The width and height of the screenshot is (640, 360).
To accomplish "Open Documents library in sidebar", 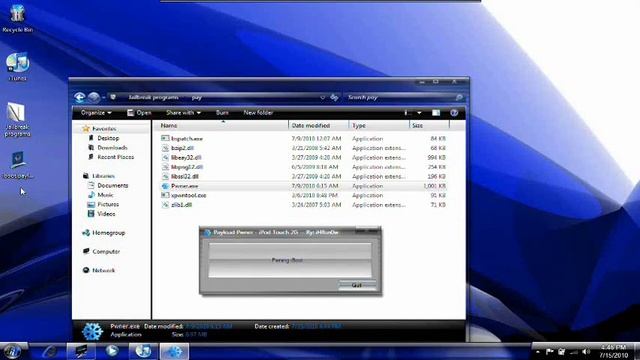I will [113, 185].
